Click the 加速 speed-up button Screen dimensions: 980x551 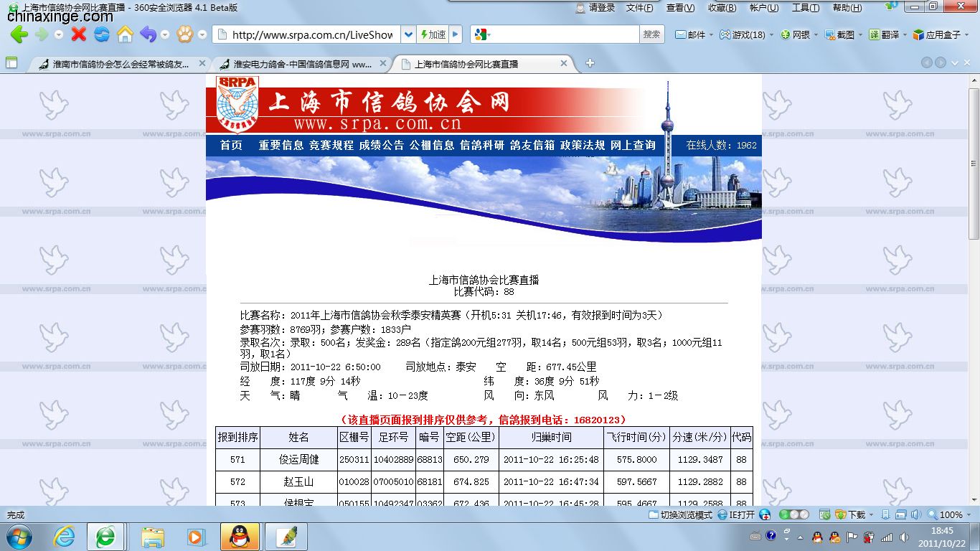(x=433, y=34)
